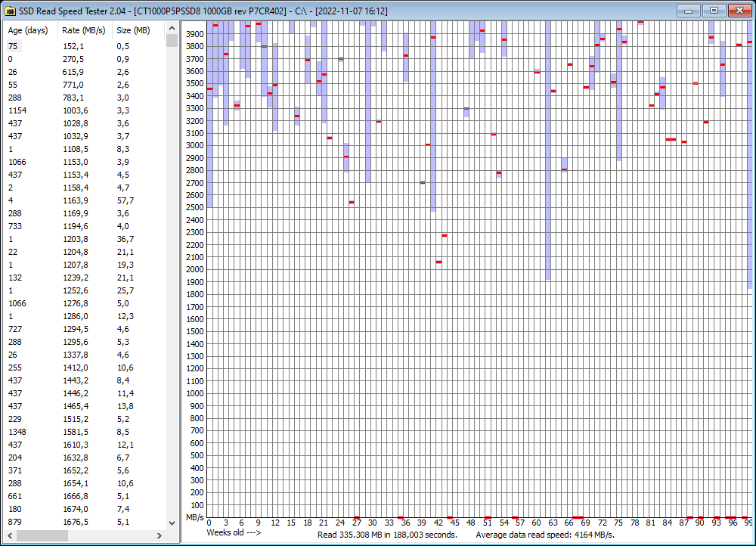Select the row with rate 1108,5
This screenshot has height=546, width=756.
click(x=85, y=149)
